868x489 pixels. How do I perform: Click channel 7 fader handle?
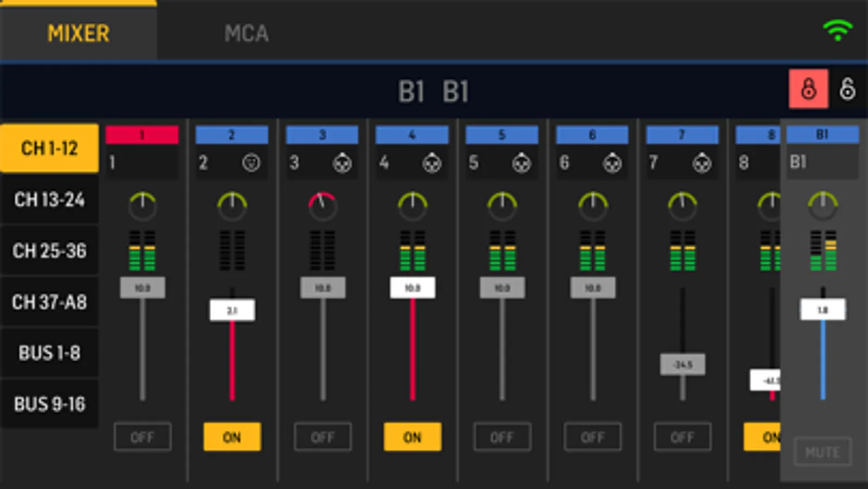tap(682, 364)
